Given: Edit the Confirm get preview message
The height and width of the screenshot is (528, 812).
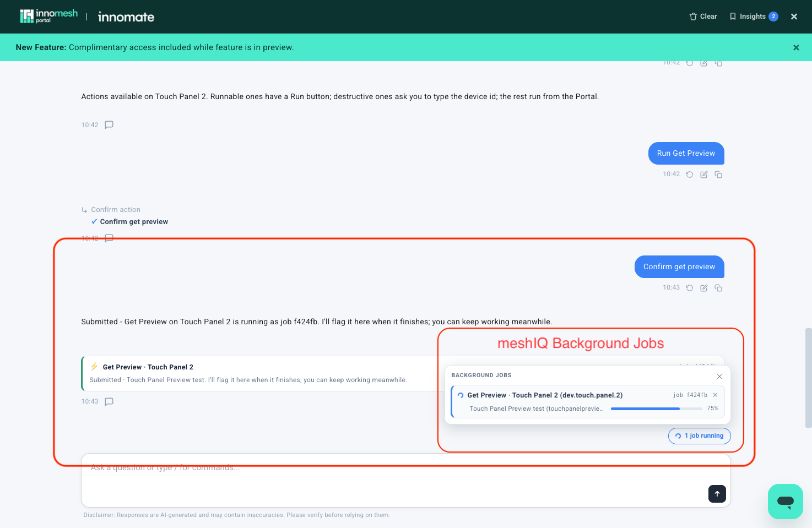Looking at the screenshot, I should click(703, 288).
